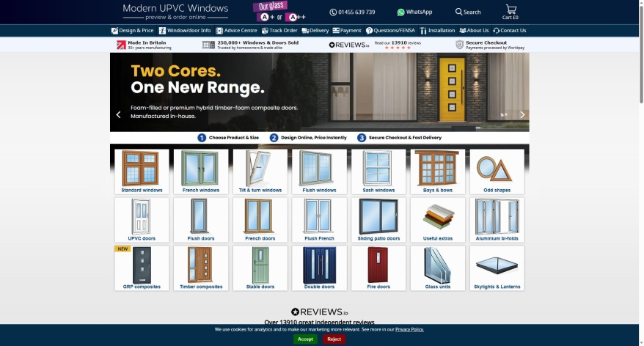This screenshot has width=644, height=346.
Task: Open the shopping cart icon
Action: [x=511, y=12]
